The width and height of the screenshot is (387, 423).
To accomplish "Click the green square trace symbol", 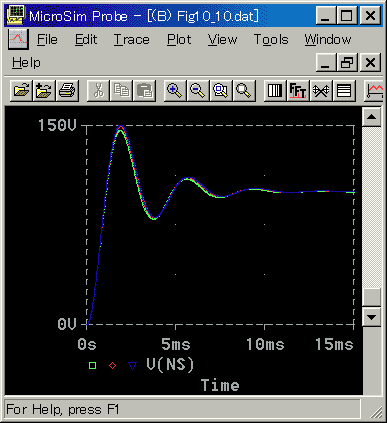I will [92, 366].
